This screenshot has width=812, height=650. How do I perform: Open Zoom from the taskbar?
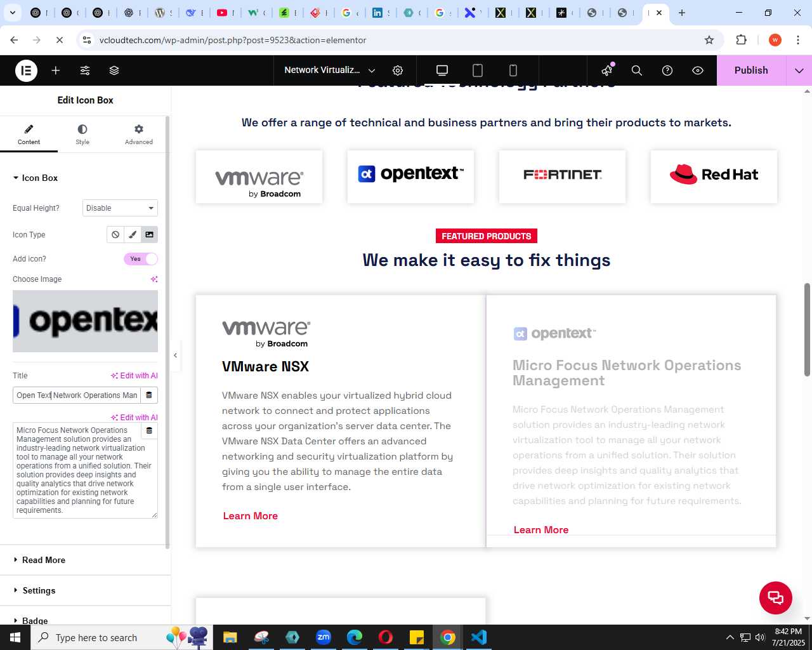[x=324, y=637]
